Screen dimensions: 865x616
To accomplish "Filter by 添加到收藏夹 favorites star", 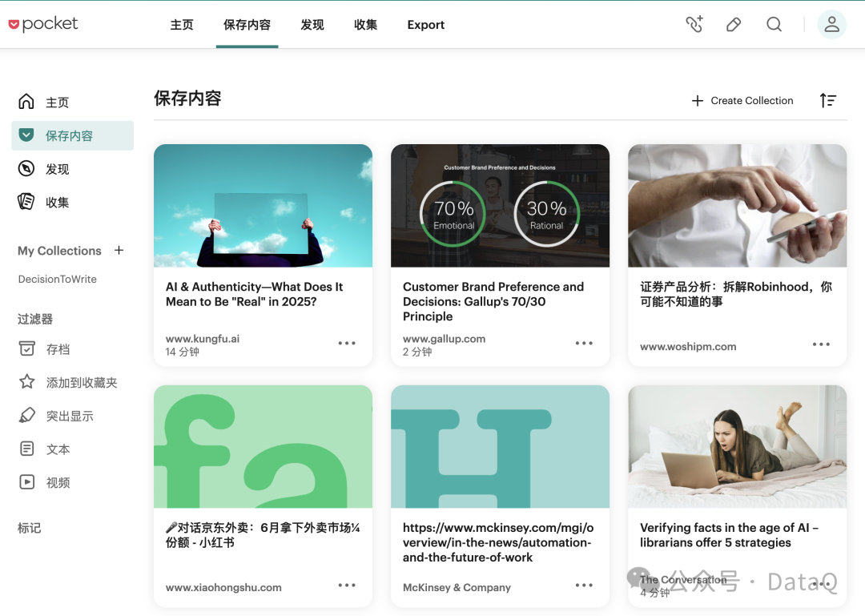I will [68, 382].
